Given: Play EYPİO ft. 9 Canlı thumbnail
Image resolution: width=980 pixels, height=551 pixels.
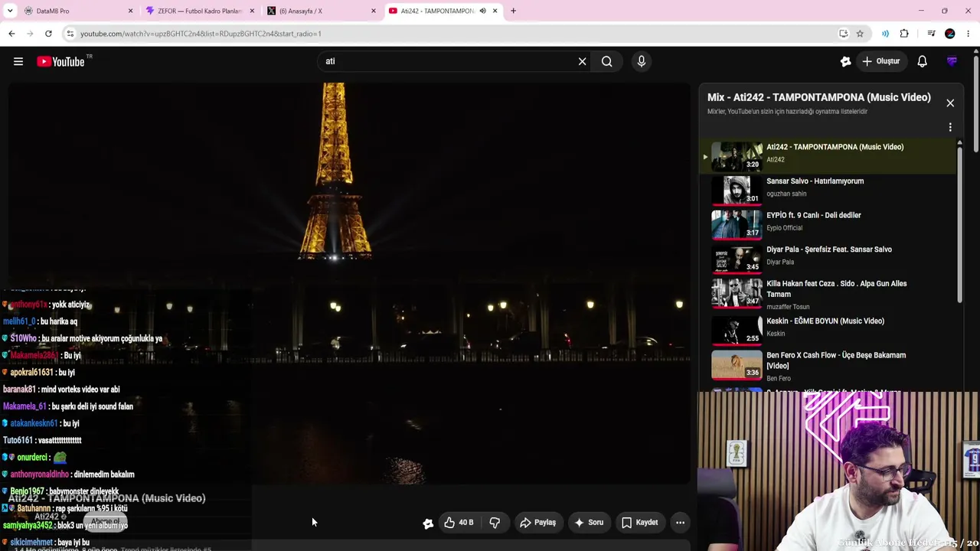Looking at the screenshot, I should pyautogui.click(x=737, y=224).
